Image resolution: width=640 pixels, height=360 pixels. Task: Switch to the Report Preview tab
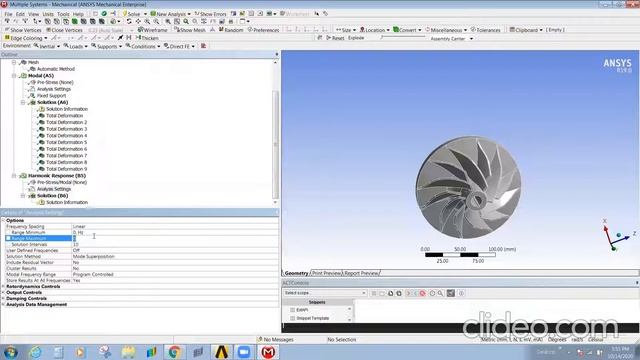(x=361, y=273)
